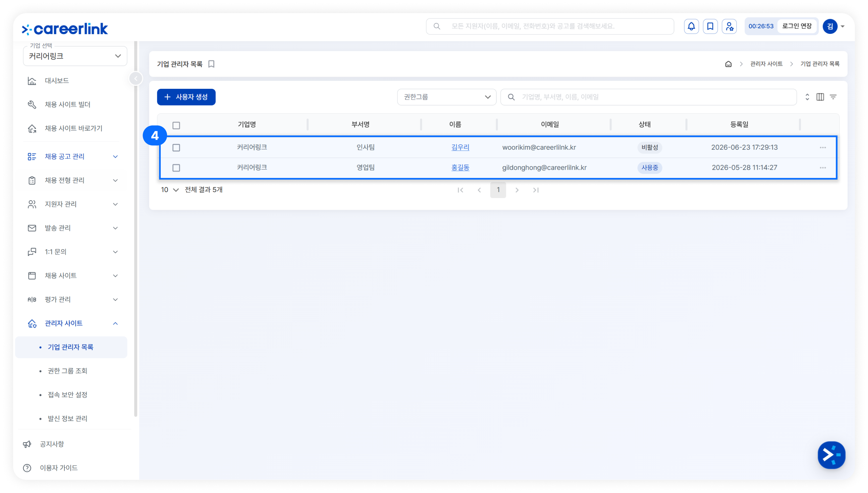868x493 pixels.
Task: Open the chat assistant floating button
Action: 831,455
